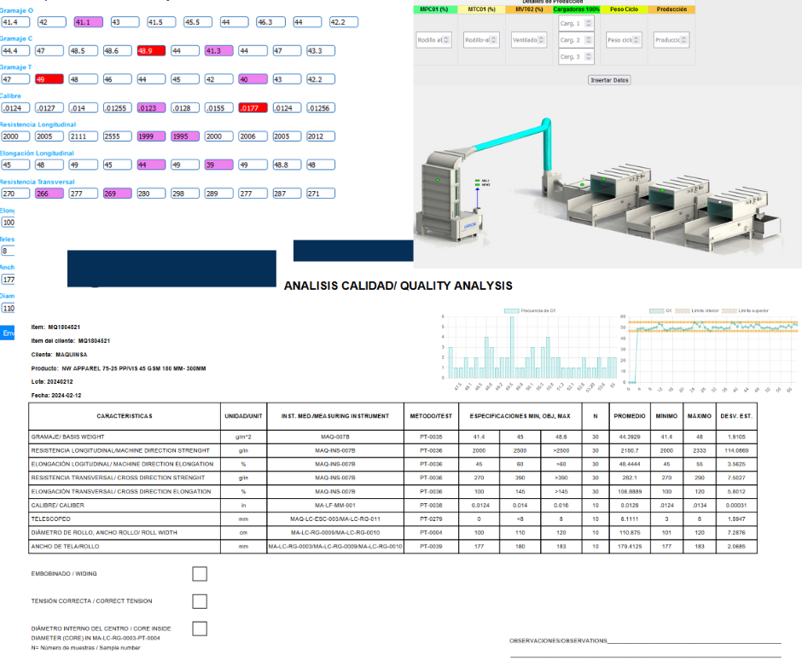The width and height of the screenshot is (802, 672).
Task: Open the Carg. 1 value selector
Action: click(x=577, y=24)
